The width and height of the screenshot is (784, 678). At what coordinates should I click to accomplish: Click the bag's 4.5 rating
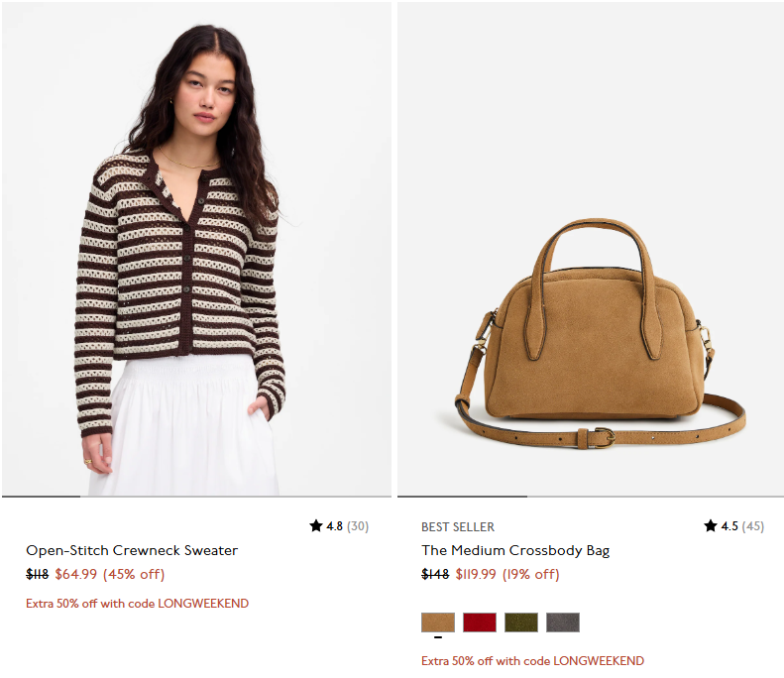[x=729, y=526]
